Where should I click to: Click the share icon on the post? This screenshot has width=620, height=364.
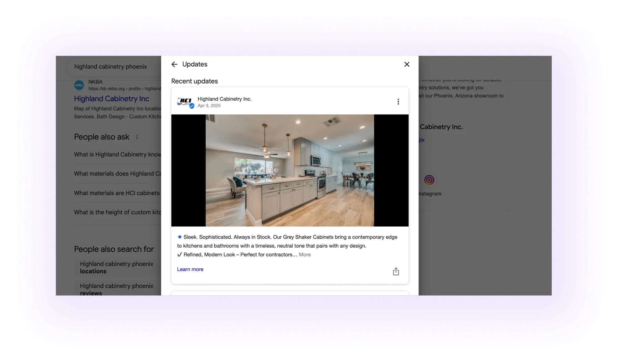tap(396, 272)
